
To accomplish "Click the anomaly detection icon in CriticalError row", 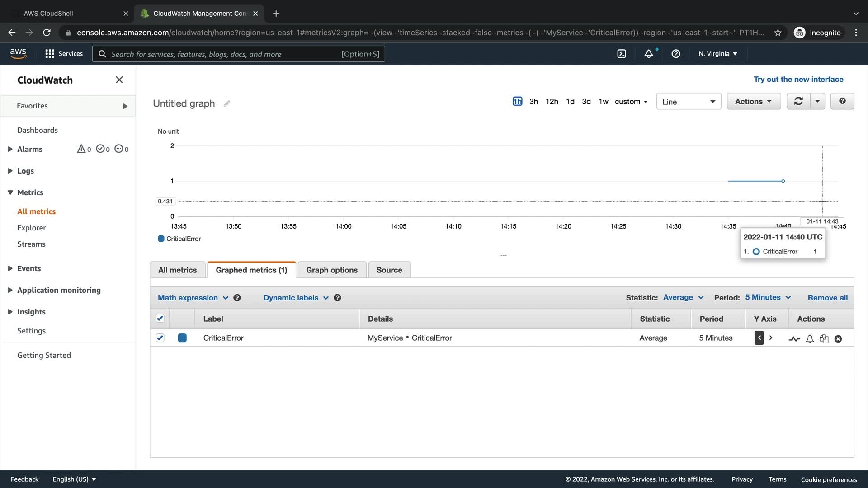I will point(794,339).
